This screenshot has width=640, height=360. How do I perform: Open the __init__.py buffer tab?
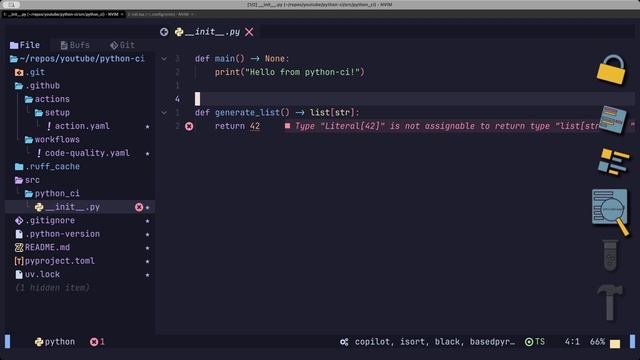click(212, 32)
